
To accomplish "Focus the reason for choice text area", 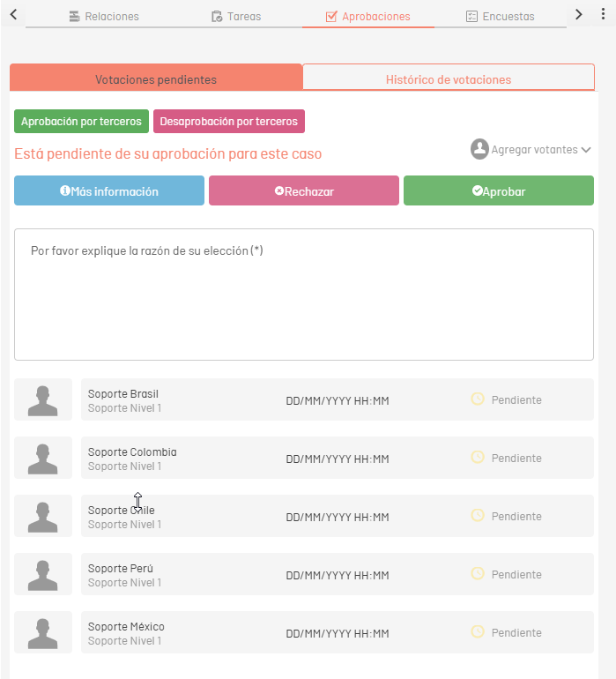I will 304,295.
